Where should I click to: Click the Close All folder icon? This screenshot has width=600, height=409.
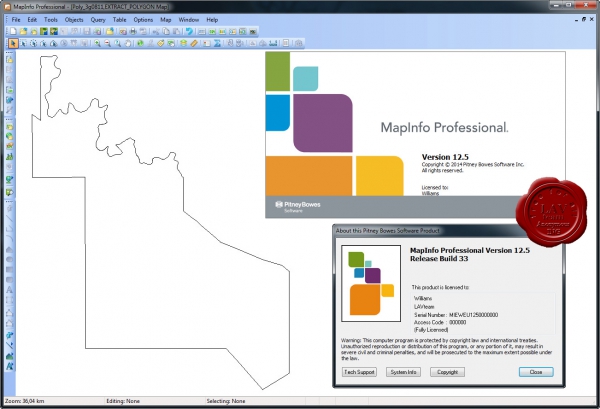(110, 31)
